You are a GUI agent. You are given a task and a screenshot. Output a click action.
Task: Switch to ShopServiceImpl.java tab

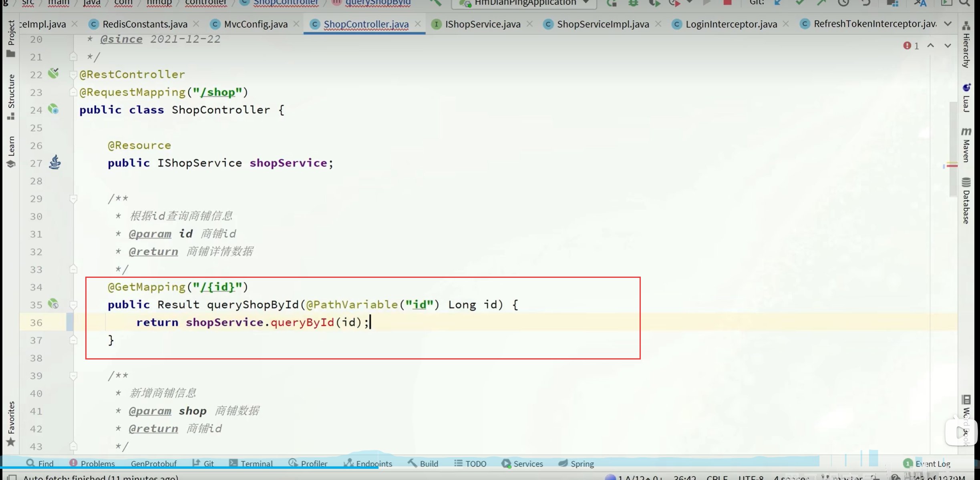602,24
